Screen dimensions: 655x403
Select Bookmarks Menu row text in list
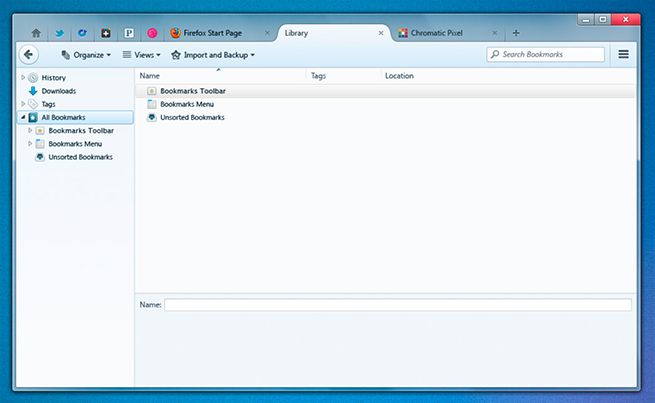point(187,104)
